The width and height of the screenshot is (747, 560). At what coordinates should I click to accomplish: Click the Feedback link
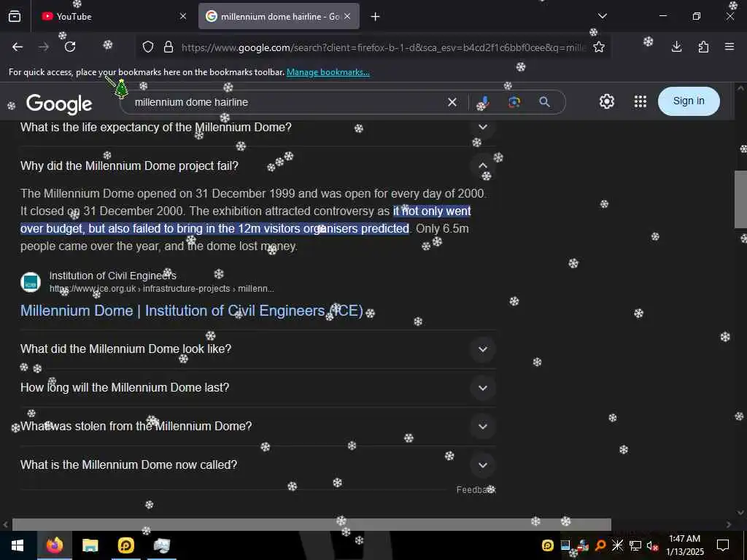coord(476,490)
